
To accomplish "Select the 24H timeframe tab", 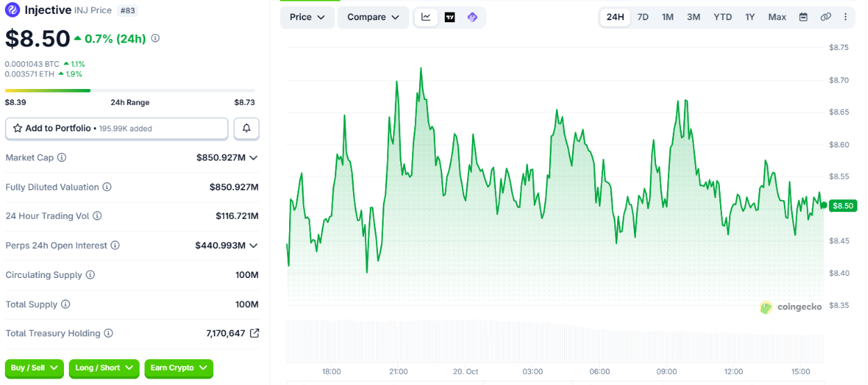I will pos(615,17).
